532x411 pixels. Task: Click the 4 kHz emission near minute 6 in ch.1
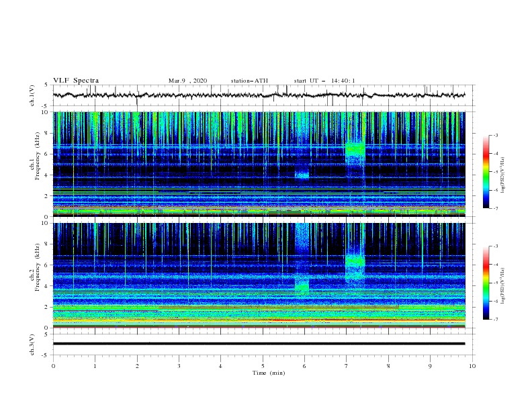click(302, 175)
